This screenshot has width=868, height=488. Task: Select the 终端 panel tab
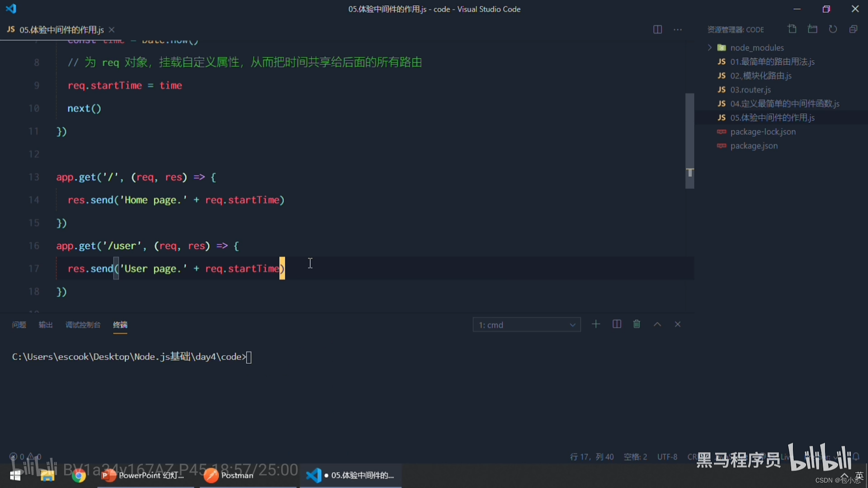[120, 325]
